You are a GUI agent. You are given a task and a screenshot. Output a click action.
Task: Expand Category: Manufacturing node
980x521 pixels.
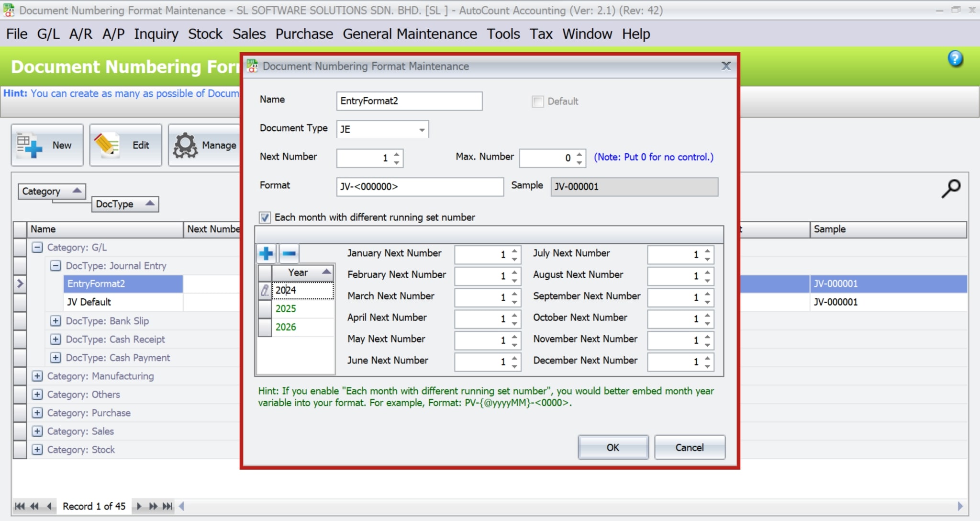(x=37, y=376)
